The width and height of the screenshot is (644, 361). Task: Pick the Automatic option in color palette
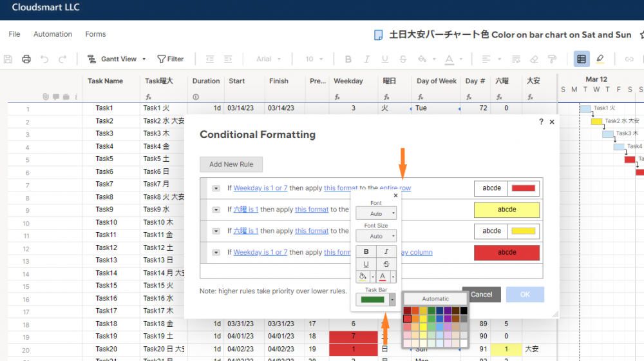435,299
